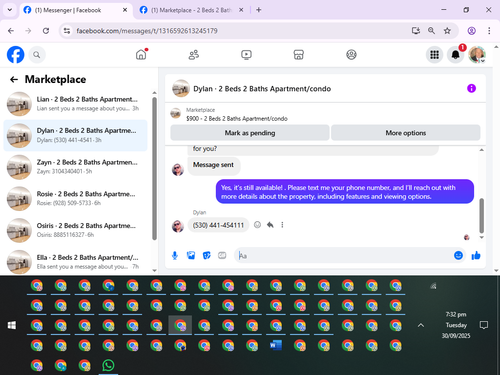Go back with the Marketplace back arrow
The height and width of the screenshot is (375, 500).
(14, 79)
